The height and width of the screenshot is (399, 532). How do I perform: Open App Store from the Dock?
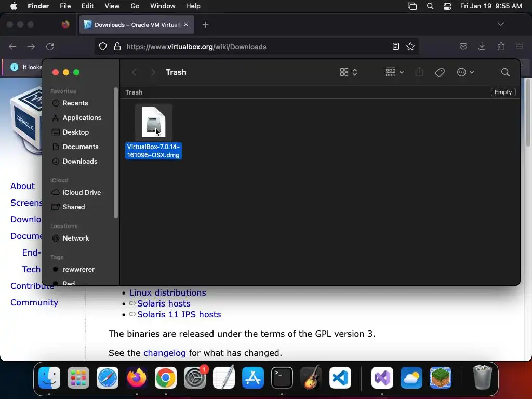pos(253,378)
